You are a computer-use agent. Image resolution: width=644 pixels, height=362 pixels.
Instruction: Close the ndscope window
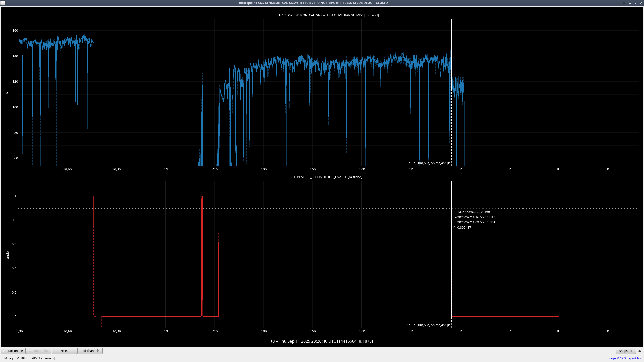641,3
